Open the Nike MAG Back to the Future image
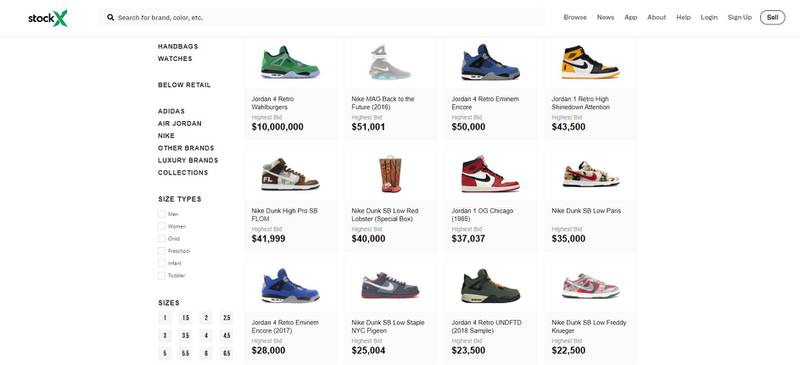The height and width of the screenshot is (365, 800). [390, 62]
